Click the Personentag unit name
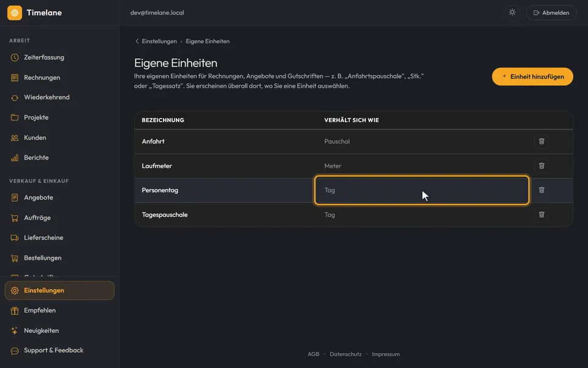The image size is (588, 368). tap(160, 190)
